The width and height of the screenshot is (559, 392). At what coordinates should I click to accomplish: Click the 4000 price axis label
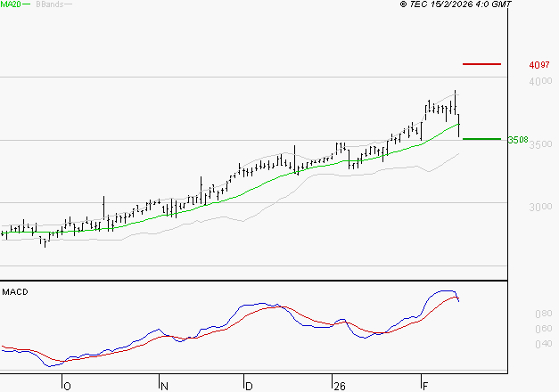tap(540, 81)
